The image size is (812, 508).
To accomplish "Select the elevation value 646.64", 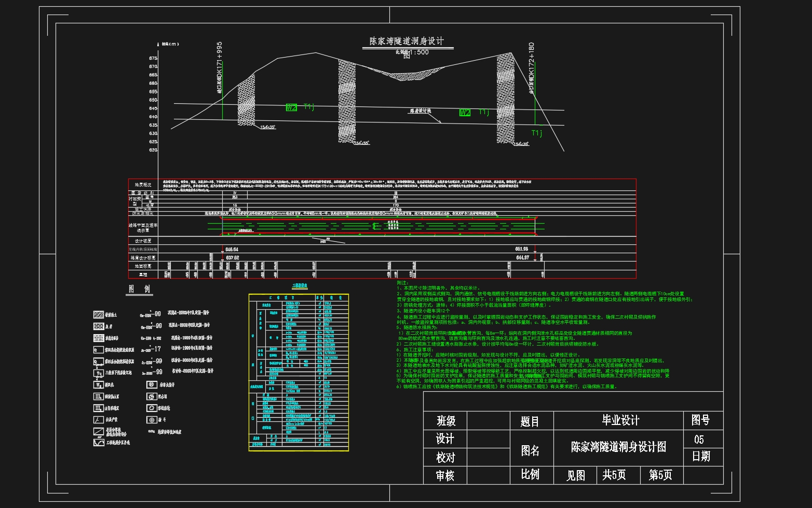I will (x=232, y=250).
